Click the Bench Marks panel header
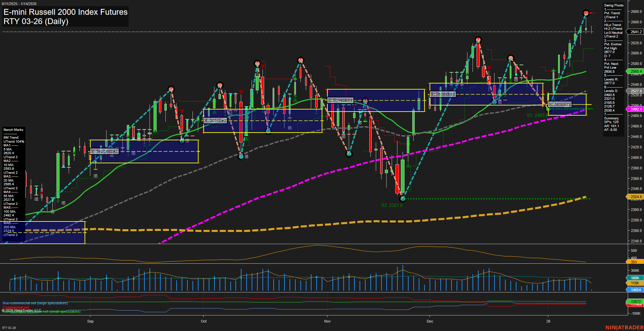The width and height of the screenshot is (644, 331). tap(14, 130)
